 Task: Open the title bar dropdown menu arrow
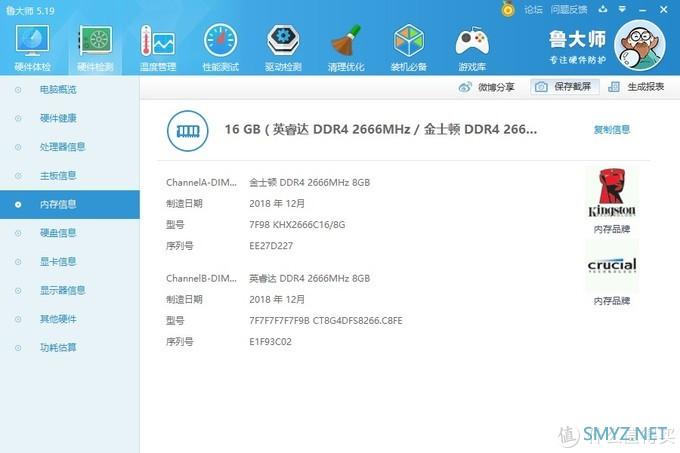622,9
